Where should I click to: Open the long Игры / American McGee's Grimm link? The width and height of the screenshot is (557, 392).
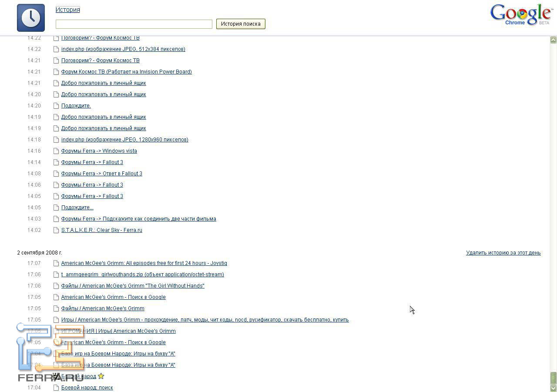pos(205,320)
